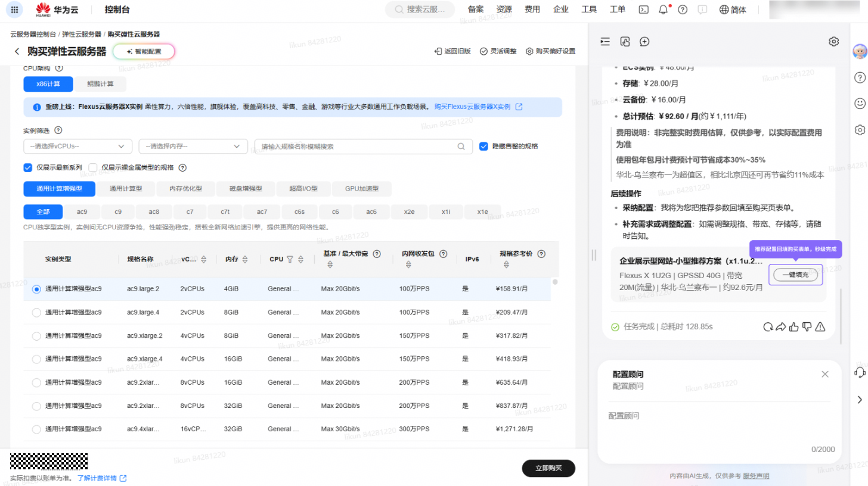Image resolution: width=868 pixels, height=486 pixels.
Task: Go back using the arrow beside 购买弹性云服务器
Action: (17, 52)
